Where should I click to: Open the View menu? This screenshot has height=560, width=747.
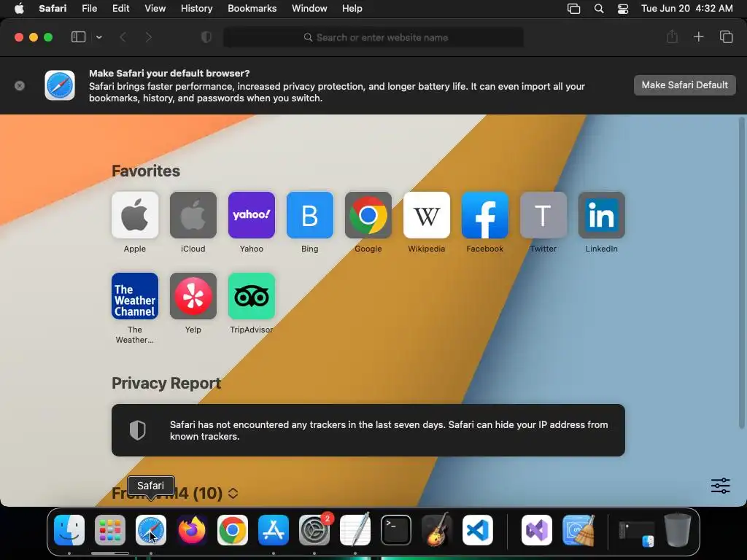click(x=155, y=9)
